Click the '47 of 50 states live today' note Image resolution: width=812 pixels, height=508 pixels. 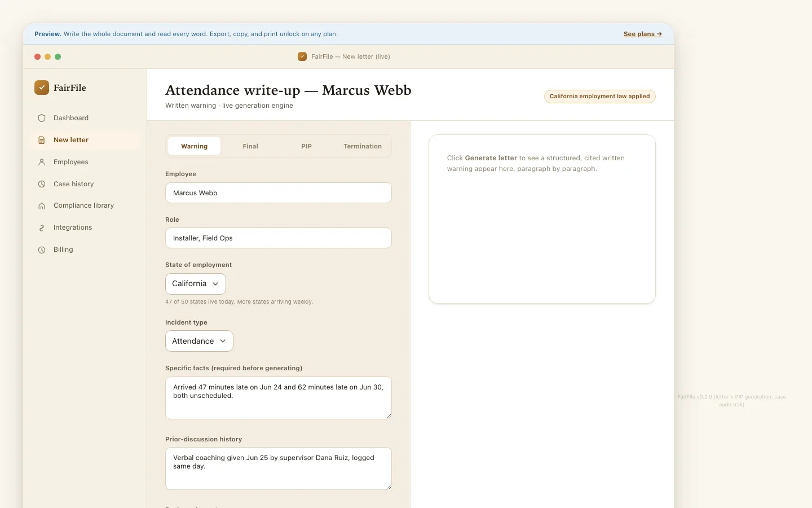click(239, 302)
